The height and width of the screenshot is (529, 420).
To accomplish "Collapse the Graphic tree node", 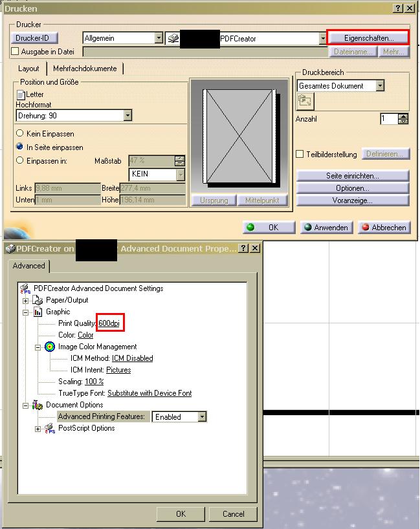I will point(26,312).
